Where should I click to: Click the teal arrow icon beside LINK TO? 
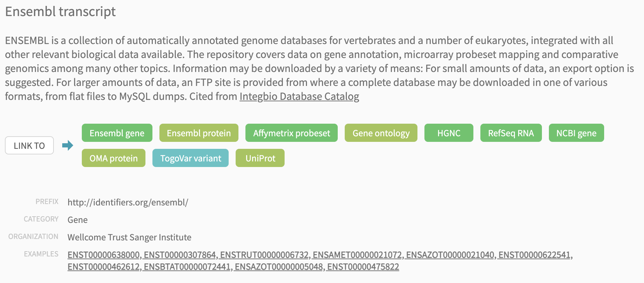pos(67,145)
